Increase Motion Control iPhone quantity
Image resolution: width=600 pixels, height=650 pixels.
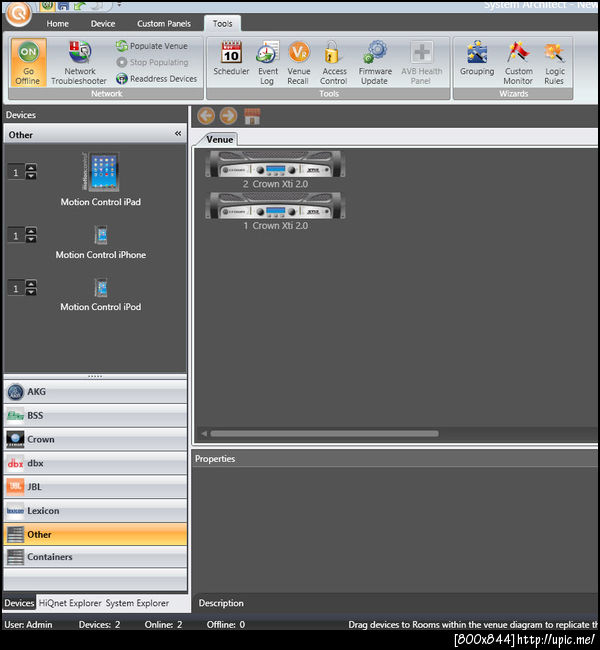click(x=31, y=231)
